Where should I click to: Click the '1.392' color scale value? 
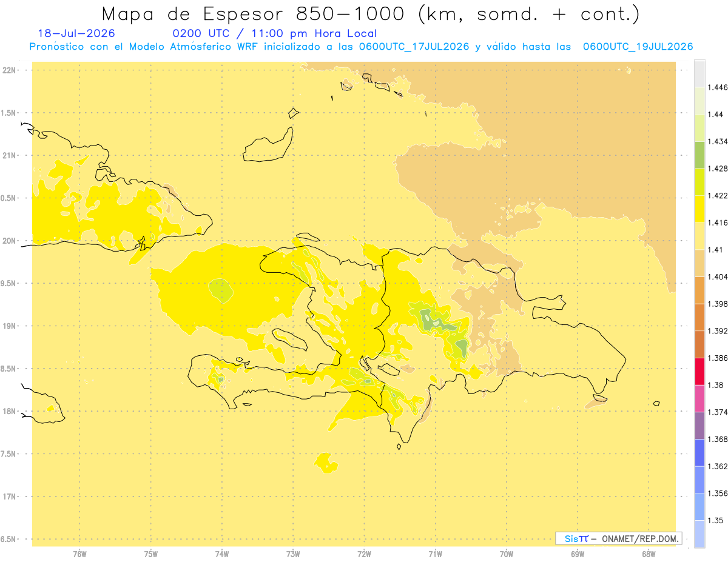click(718, 331)
